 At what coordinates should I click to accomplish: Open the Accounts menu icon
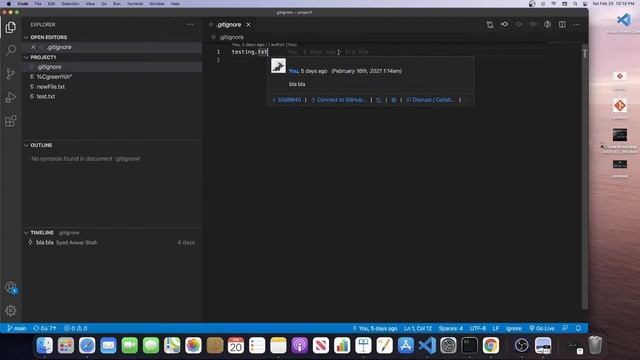[11, 287]
